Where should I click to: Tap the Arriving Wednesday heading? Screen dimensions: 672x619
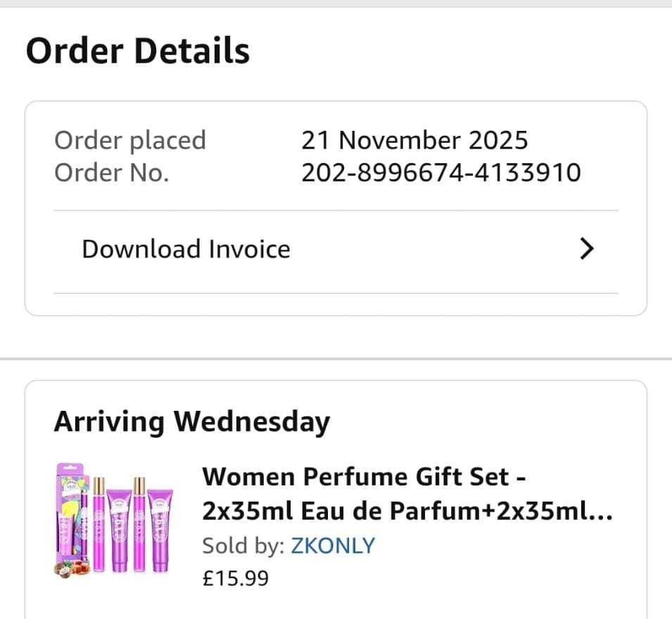click(191, 421)
